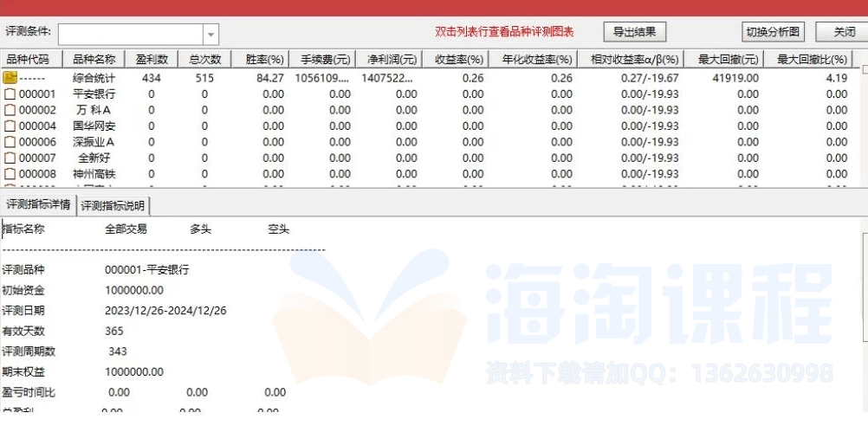Click the folder icon beside 综合统计 row
Screen dimensions: 868x432
click(x=10, y=78)
